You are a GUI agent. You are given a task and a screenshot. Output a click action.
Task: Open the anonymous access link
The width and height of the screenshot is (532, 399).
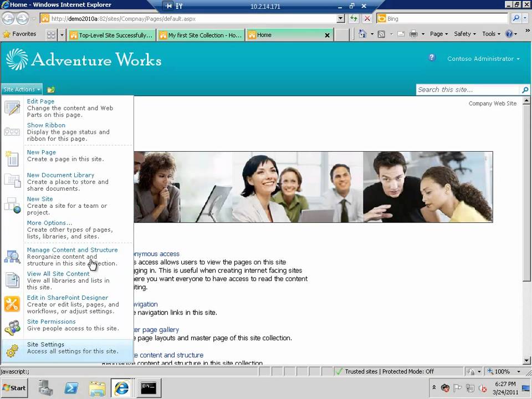[x=156, y=254]
